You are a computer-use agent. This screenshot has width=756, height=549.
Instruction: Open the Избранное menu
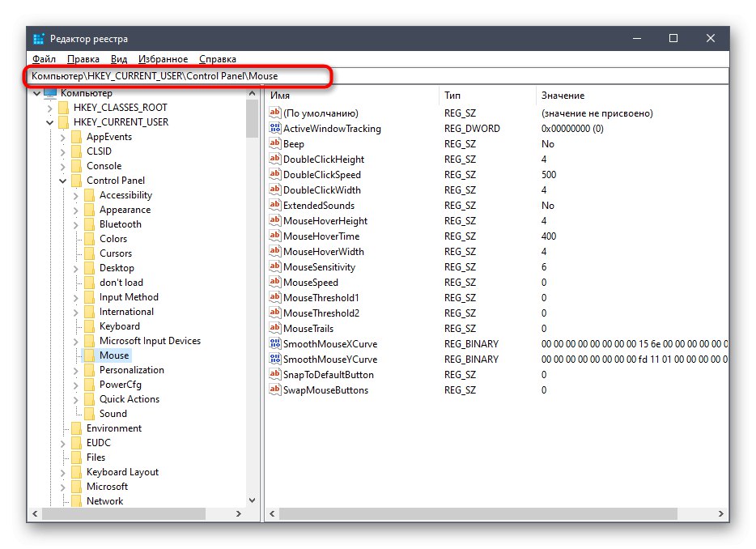tap(163, 59)
